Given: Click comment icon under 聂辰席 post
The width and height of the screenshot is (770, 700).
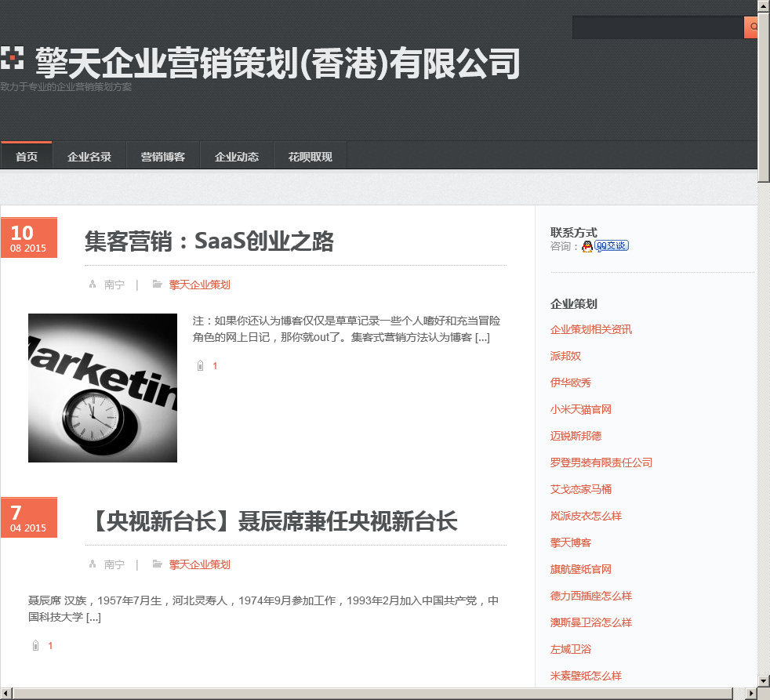Looking at the screenshot, I should (35, 645).
